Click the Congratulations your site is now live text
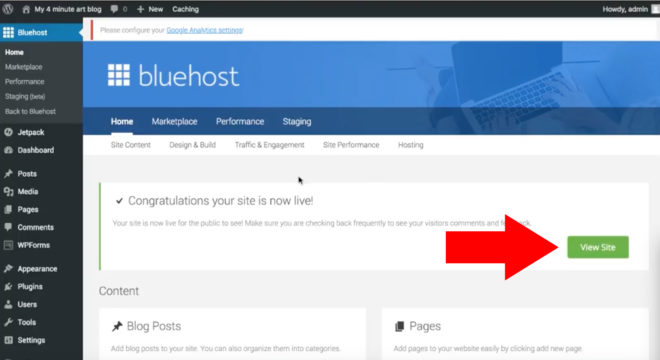Image resolution: width=660 pixels, height=360 pixels. click(x=221, y=201)
